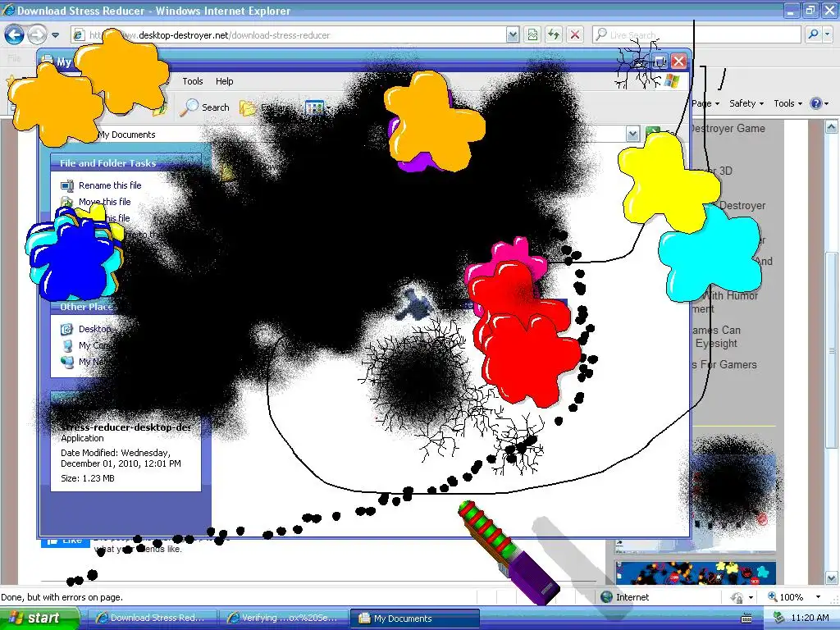Click Internet Explorer's Forward arrow button
The width and height of the screenshot is (840, 630).
(x=37, y=34)
